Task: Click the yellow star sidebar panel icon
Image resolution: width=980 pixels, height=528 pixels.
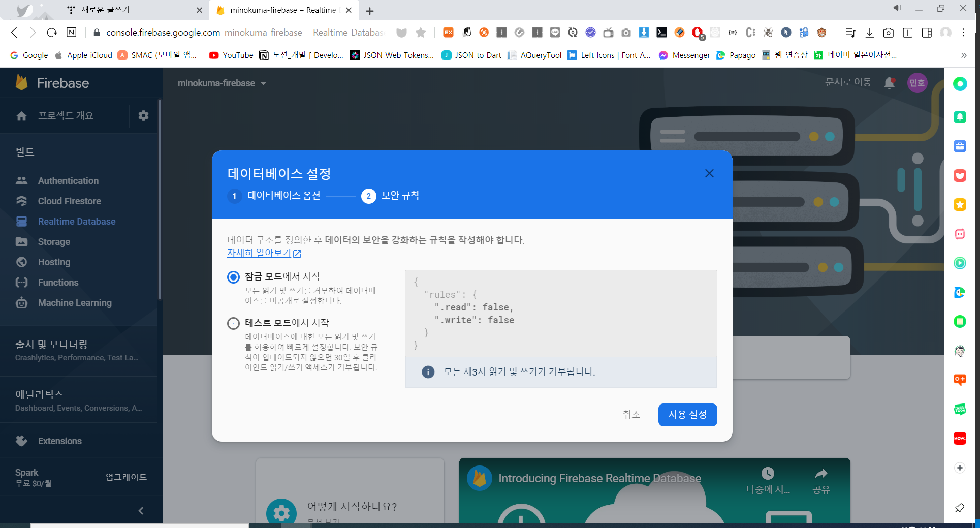Action: pos(960,205)
